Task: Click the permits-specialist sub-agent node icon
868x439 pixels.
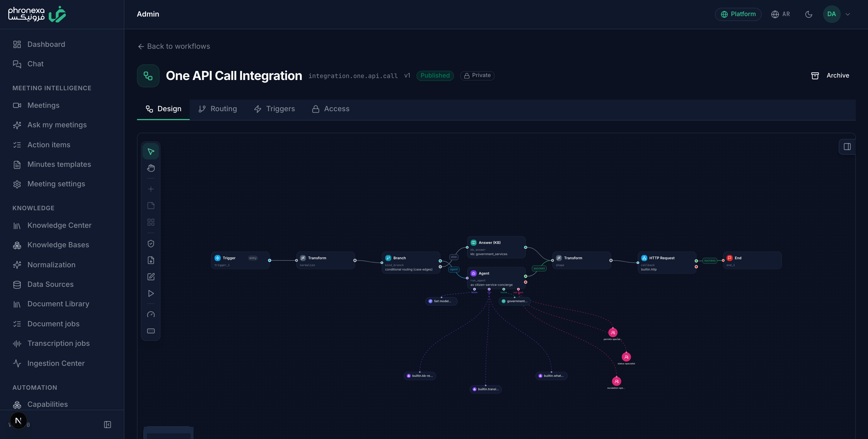Action: pyautogui.click(x=613, y=333)
